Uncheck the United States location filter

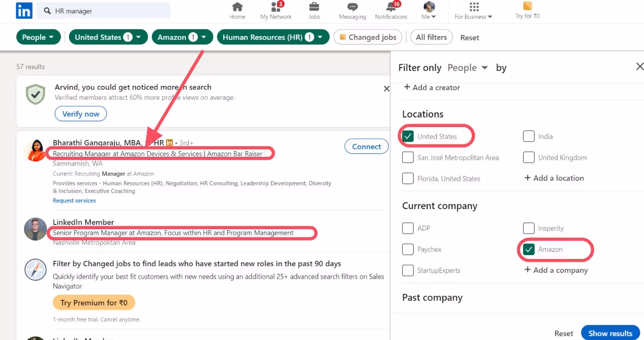[408, 136]
